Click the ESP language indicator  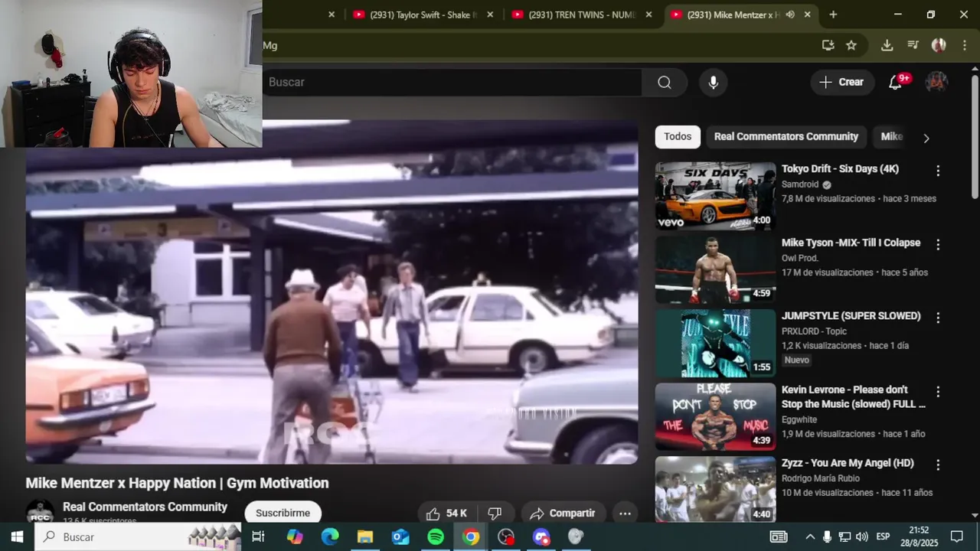883,537
